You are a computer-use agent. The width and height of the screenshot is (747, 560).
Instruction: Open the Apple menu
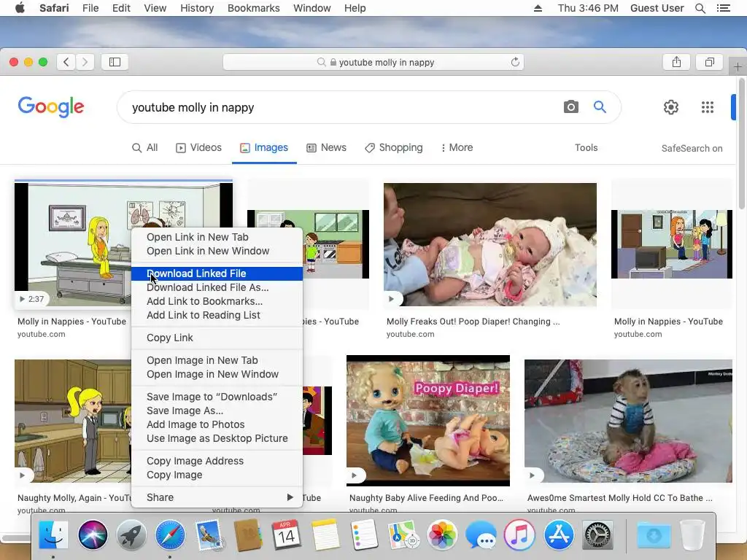click(x=20, y=8)
